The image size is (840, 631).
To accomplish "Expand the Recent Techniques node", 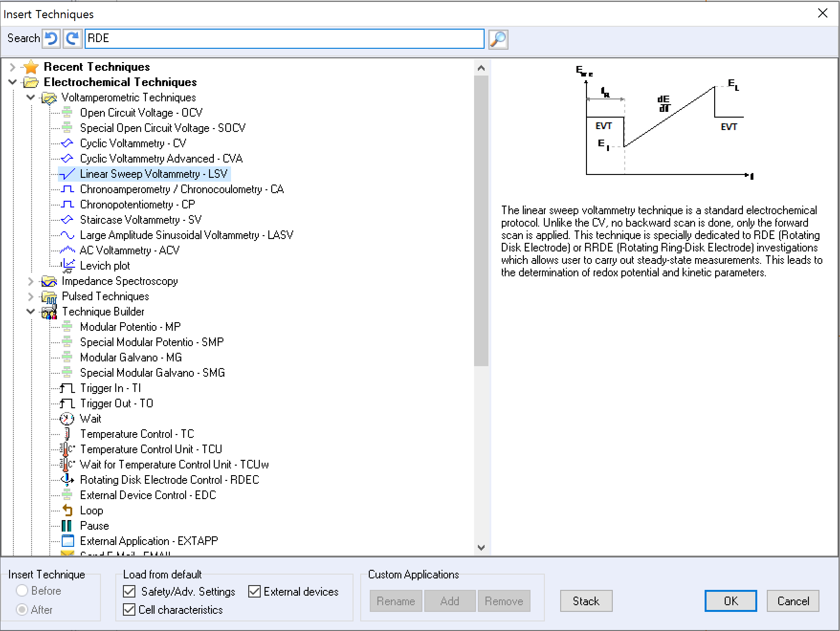I will tap(13, 67).
